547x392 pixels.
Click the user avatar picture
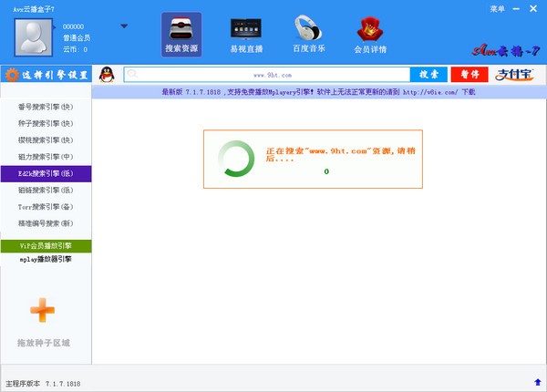(x=34, y=37)
